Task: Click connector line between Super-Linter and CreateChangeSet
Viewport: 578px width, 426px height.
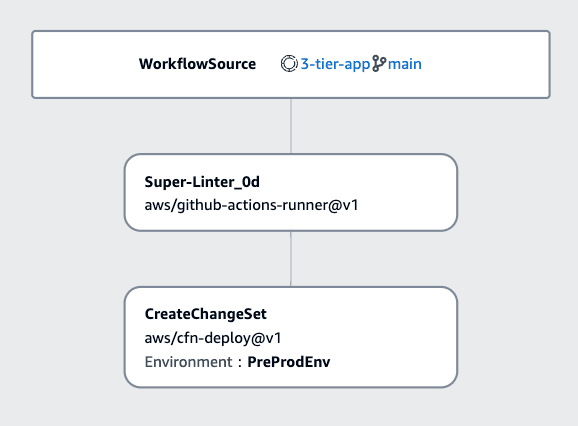Action: (291, 259)
